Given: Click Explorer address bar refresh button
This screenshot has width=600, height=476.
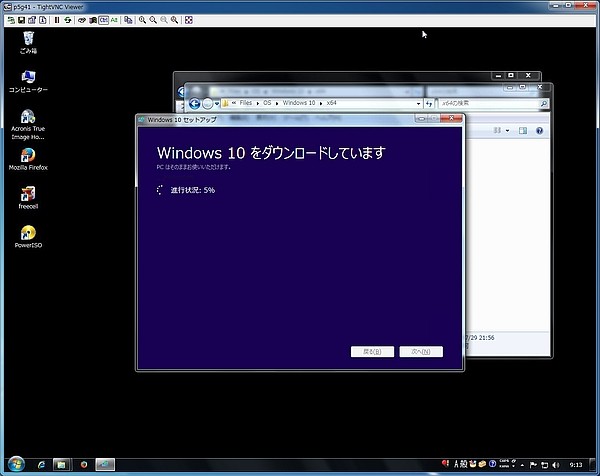Looking at the screenshot, I should [x=429, y=103].
